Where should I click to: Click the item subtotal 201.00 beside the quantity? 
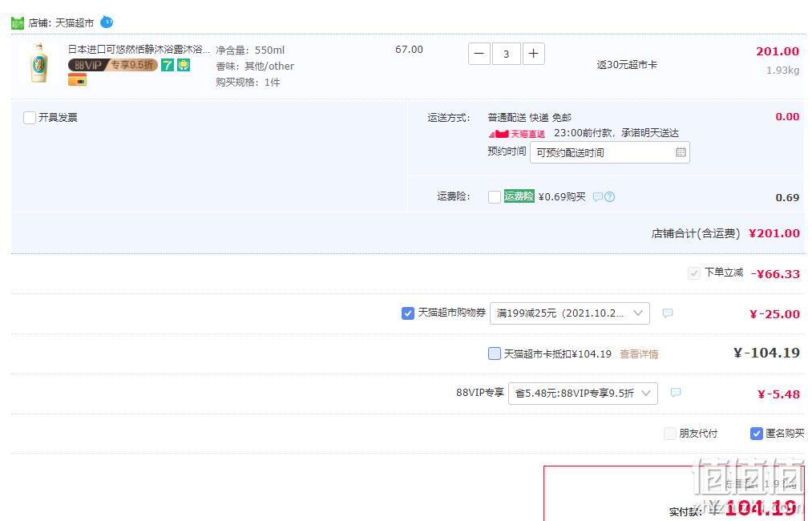778,51
